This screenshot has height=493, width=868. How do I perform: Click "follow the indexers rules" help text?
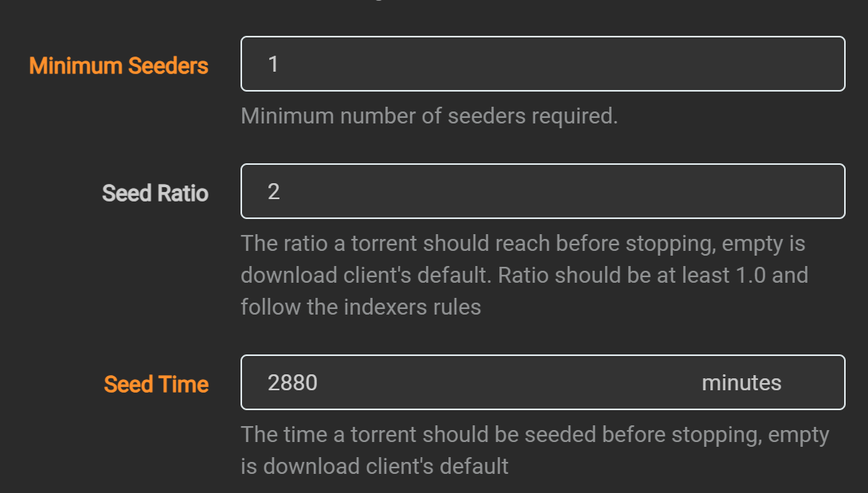pyautogui.click(x=361, y=307)
